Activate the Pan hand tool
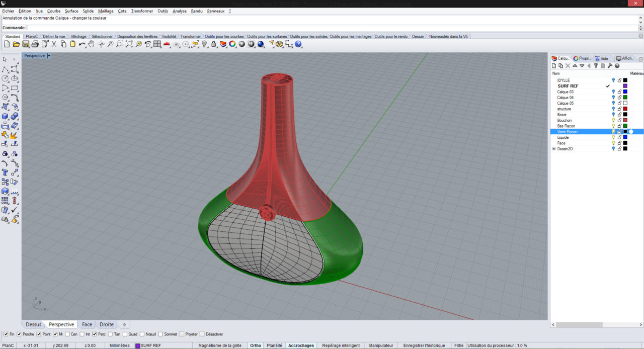Viewport: 644px width, 349px height. coord(92,44)
